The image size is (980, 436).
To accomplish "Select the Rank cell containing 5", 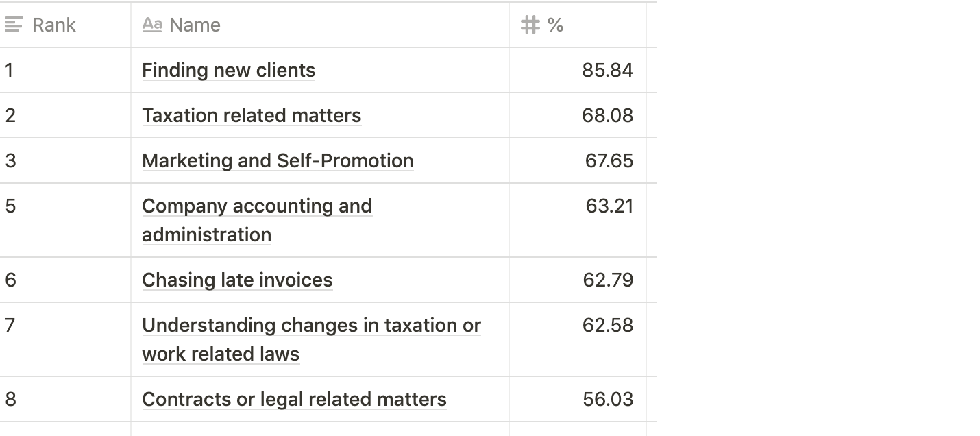I will [x=65, y=220].
